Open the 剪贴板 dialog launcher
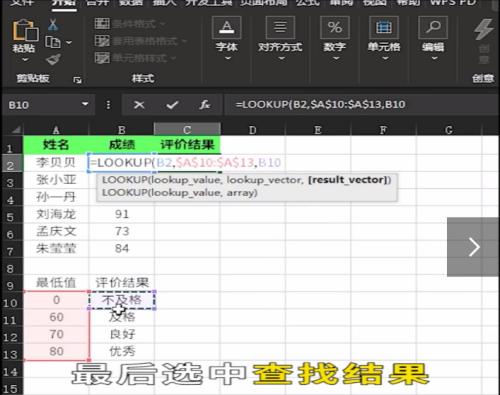The width and height of the screenshot is (500, 395). click(x=77, y=80)
